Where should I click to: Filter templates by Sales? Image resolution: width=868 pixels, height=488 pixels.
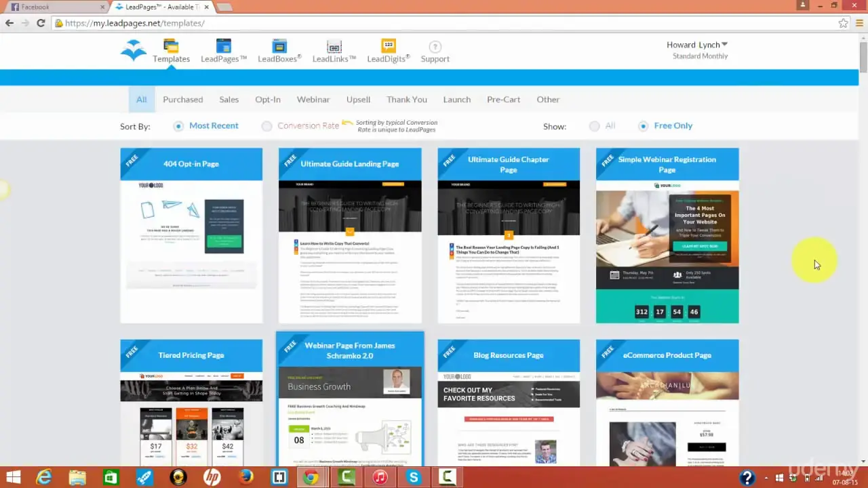[229, 100]
